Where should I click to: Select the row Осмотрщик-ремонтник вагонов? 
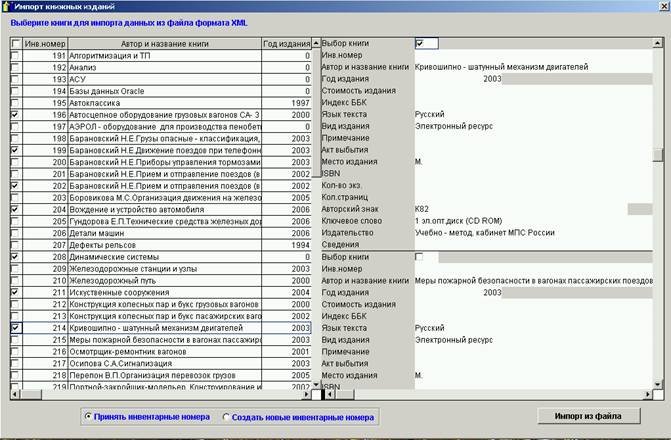click(x=161, y=352)
